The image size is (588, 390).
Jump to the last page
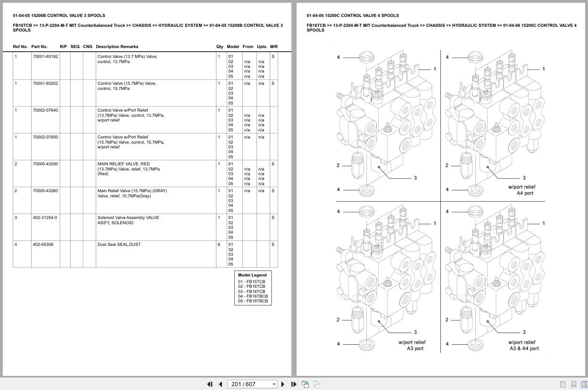[294, 384]
